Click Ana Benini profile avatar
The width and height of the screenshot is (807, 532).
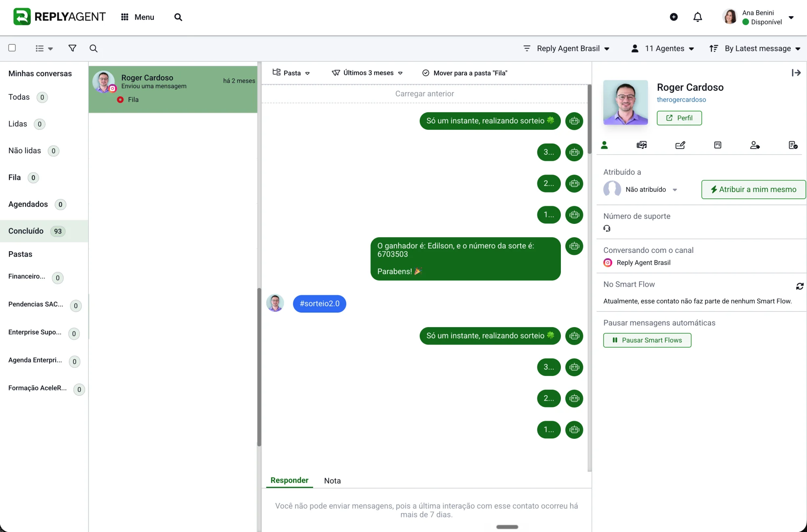pos(730,17)
